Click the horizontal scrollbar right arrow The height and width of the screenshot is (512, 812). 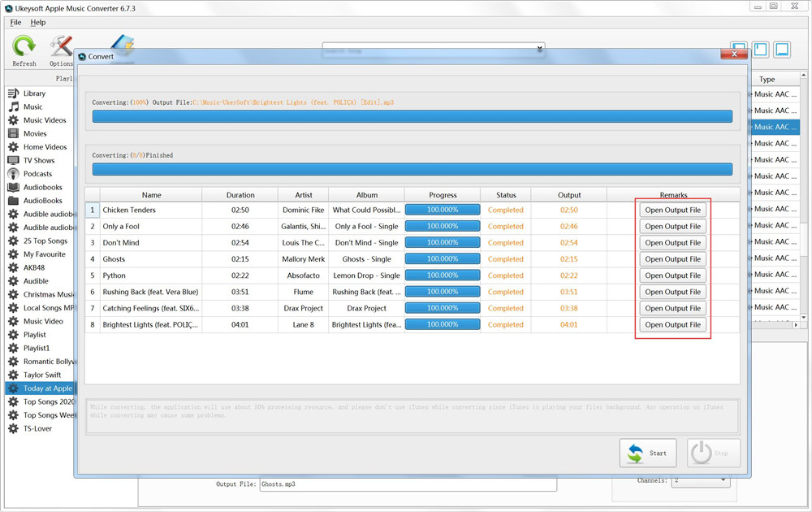point(796,325)
